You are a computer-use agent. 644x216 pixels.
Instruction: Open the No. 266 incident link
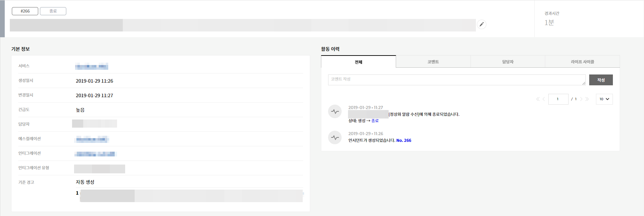click(x=404, y=141)
